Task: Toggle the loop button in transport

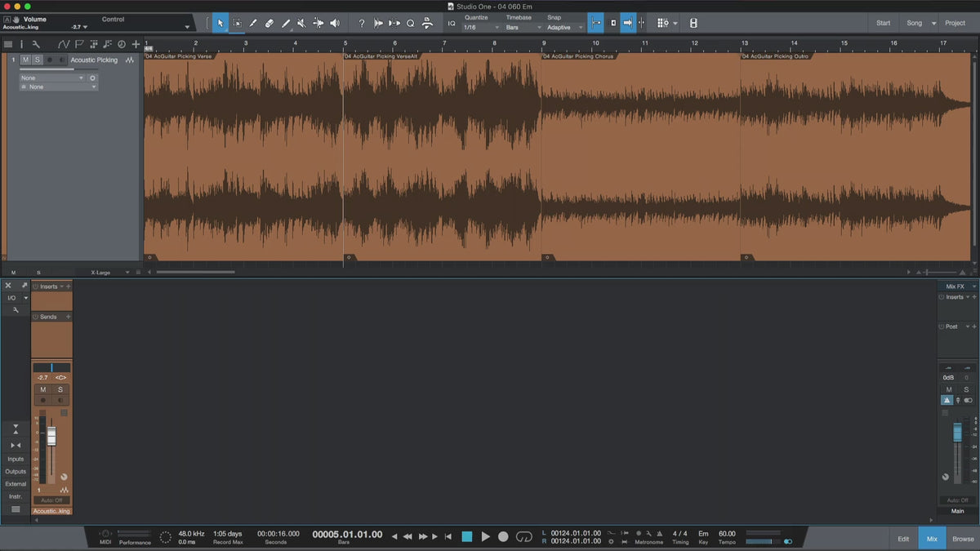Action: click(524, 536)
